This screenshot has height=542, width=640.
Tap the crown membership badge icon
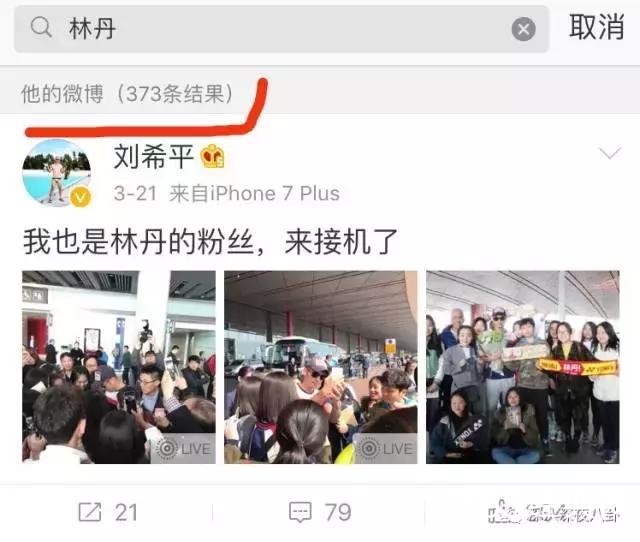click(212, 156)
